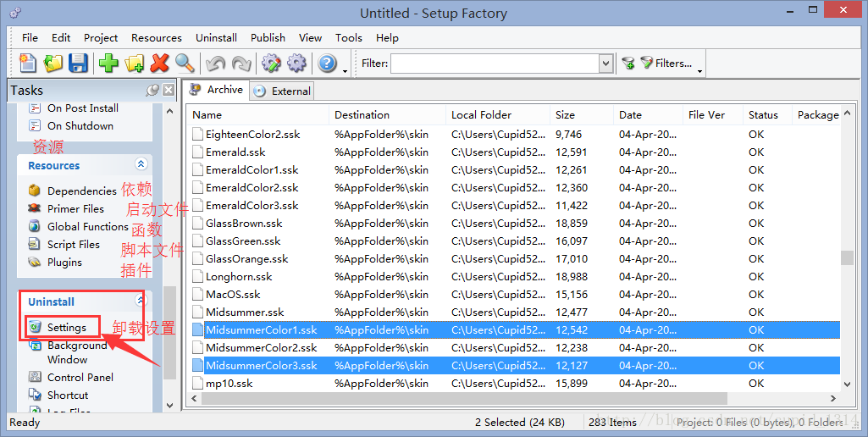868x437 pixels.
Task: Open Background Window settings
Action: (69, 352)
